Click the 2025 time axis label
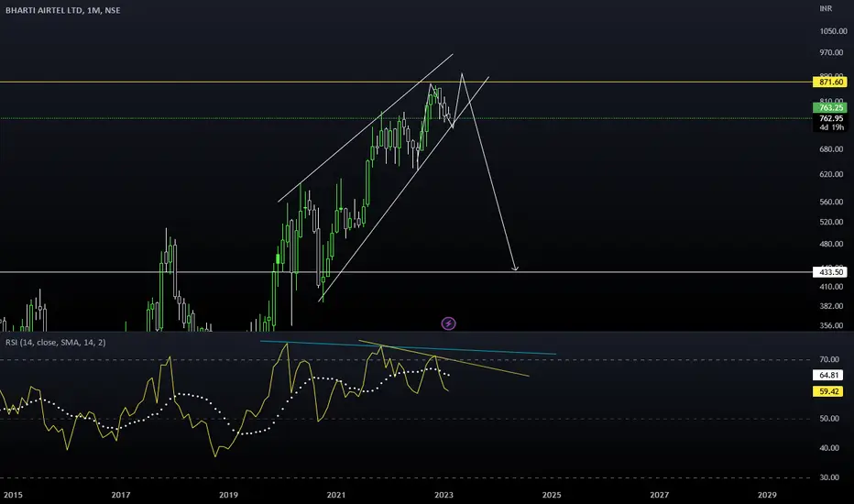 (x=552, y=495)
